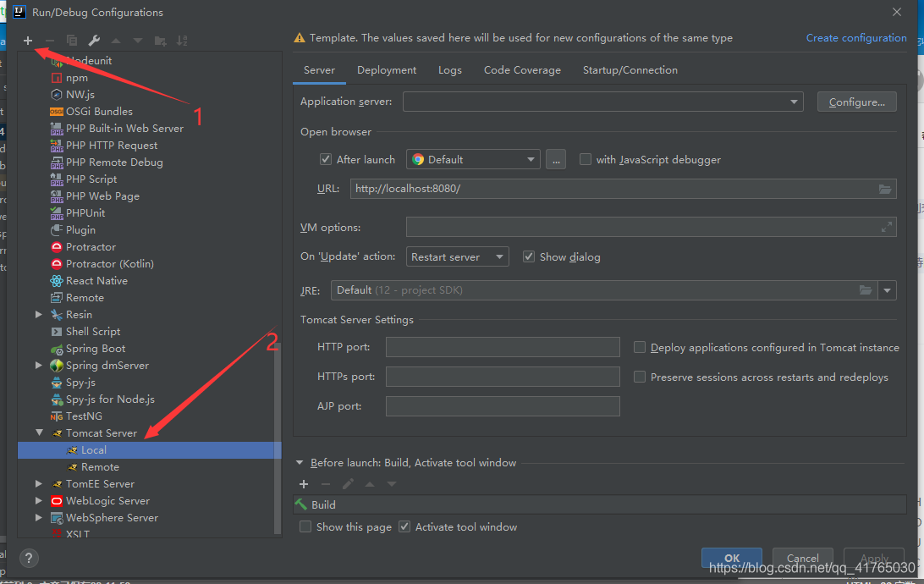Click the Move Up arrow in left toolbar
The width and height of the screenshot is (924, 584).
click(116, 41)
